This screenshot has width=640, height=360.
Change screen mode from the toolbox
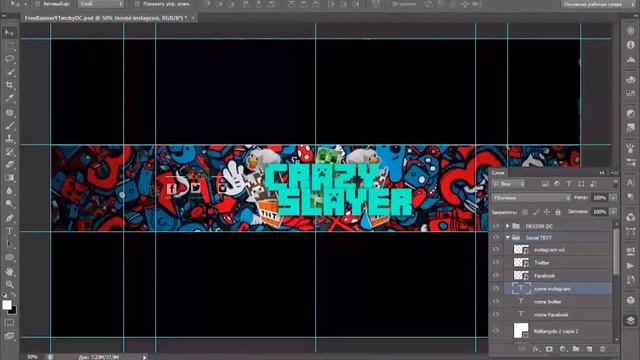pyautogui.click(x=9, y=336)
